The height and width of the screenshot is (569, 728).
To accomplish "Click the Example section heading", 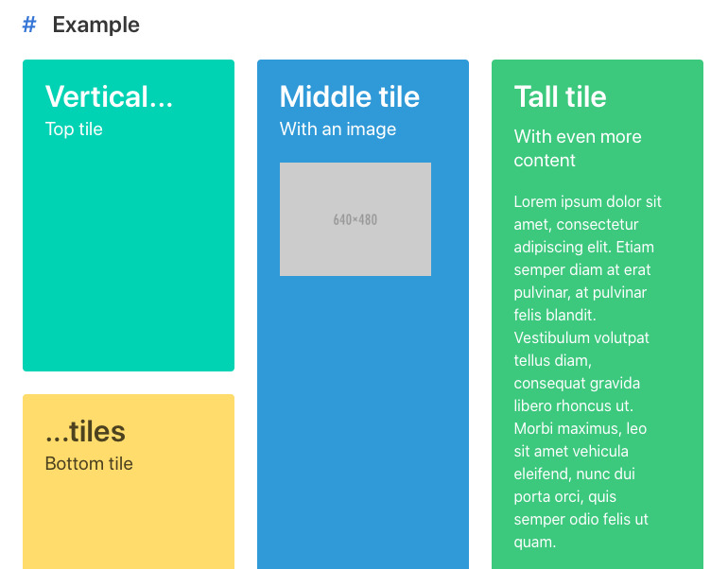I will [x=95, y=26].
